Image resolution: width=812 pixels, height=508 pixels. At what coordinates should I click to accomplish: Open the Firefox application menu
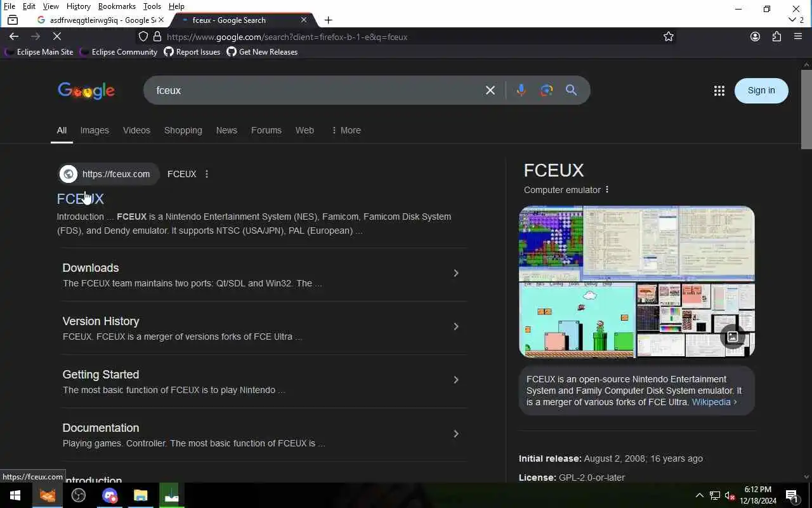point(798,37)
